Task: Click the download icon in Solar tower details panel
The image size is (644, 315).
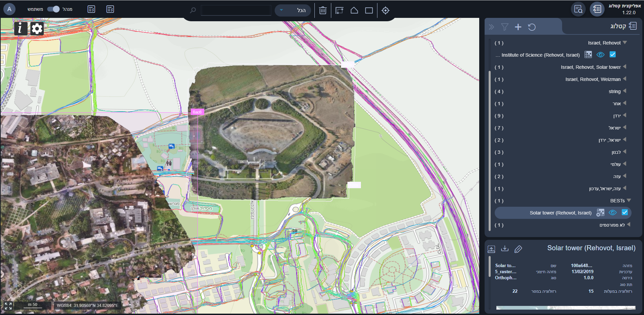Action: (x=505, y=249)
